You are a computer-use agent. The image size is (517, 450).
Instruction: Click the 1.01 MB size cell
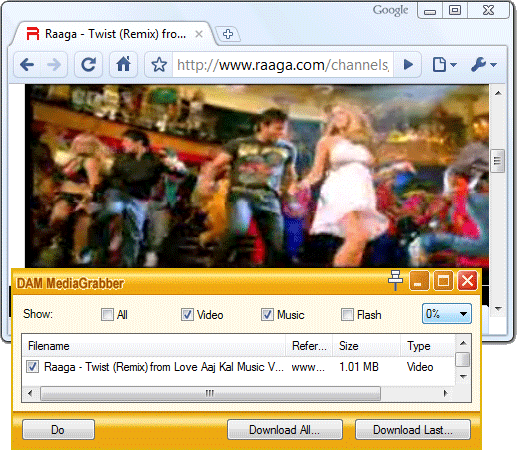pyautogui.click(x=359, y=367)
